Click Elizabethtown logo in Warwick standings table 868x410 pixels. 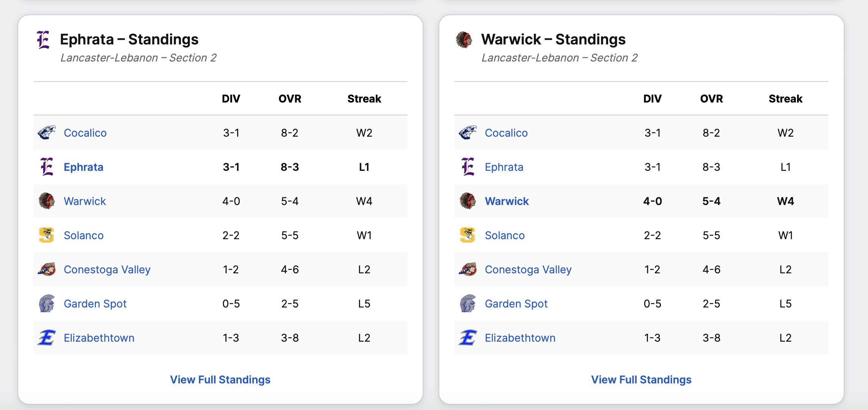[x=468, y=337]
